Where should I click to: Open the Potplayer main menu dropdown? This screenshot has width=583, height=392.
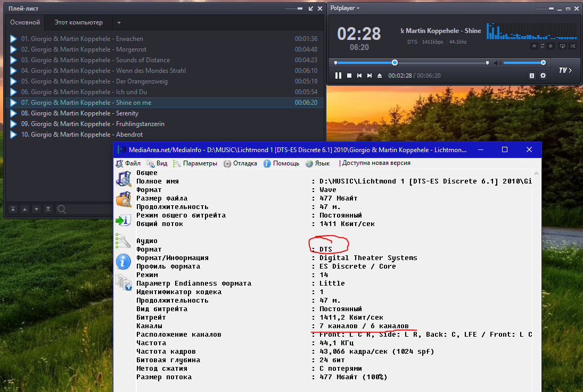(x=344, y=8)
